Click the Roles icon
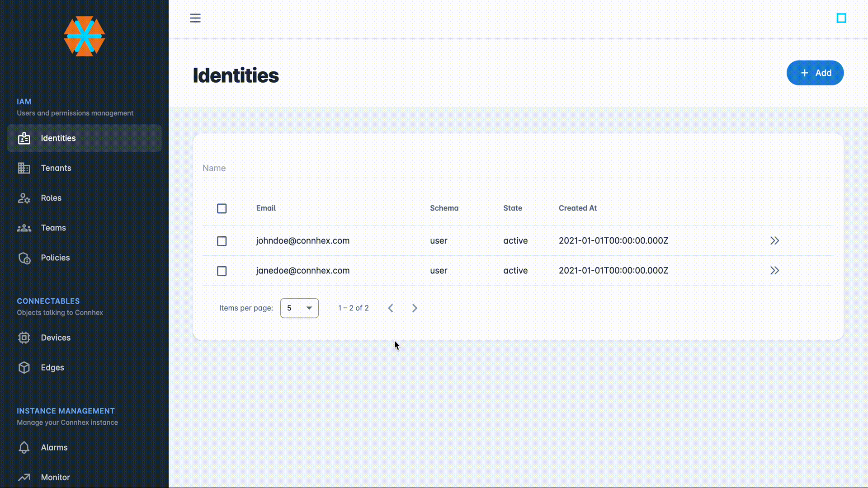The width and height of the screenshot is (868, 488). pos(24,198)
